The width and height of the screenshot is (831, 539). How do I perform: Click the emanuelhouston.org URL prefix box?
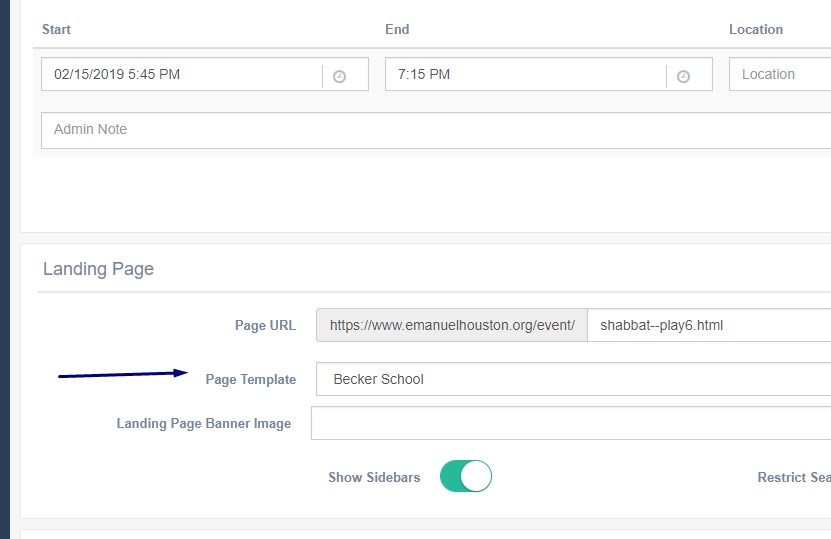point(451,325)
